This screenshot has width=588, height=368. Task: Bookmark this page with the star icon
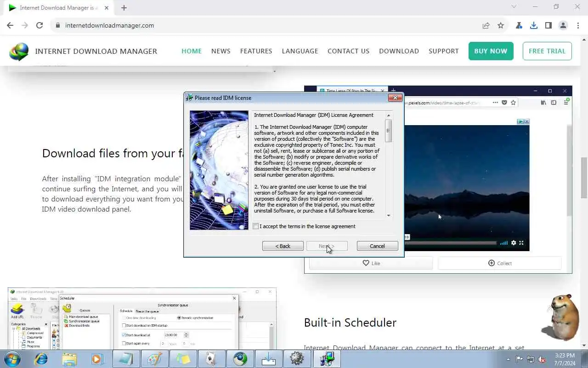coord(501,25)
